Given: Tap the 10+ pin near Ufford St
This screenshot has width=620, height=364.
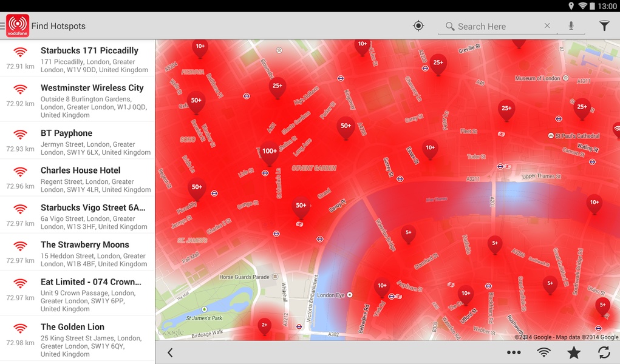Looking at the screenshot, I should click(466, 295).
